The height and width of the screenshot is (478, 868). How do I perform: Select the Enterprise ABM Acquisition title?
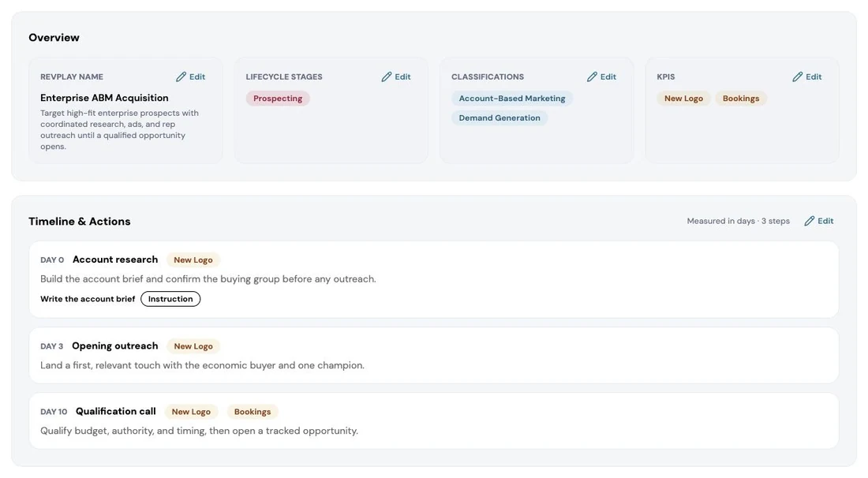(x=104, y=98)
